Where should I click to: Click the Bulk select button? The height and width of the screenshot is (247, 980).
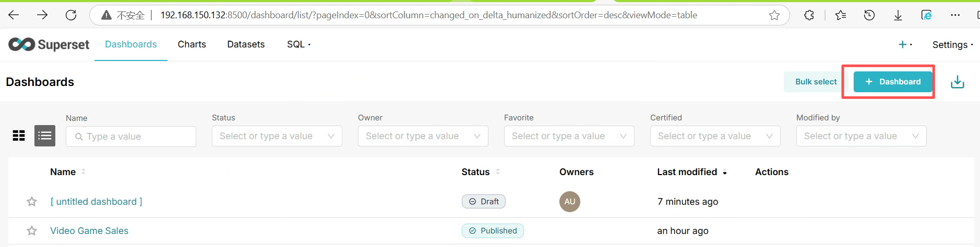[x=816, y=82]
